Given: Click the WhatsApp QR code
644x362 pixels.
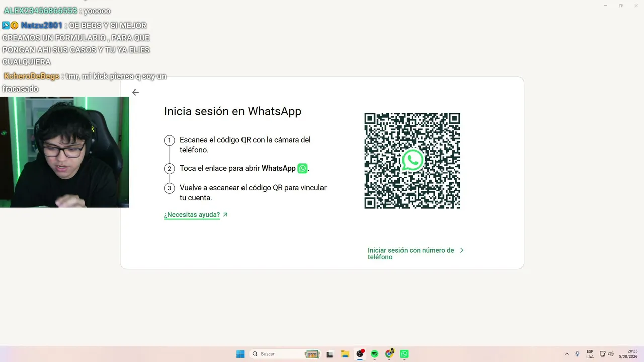Looking at the screenshot, I should 412,160.
